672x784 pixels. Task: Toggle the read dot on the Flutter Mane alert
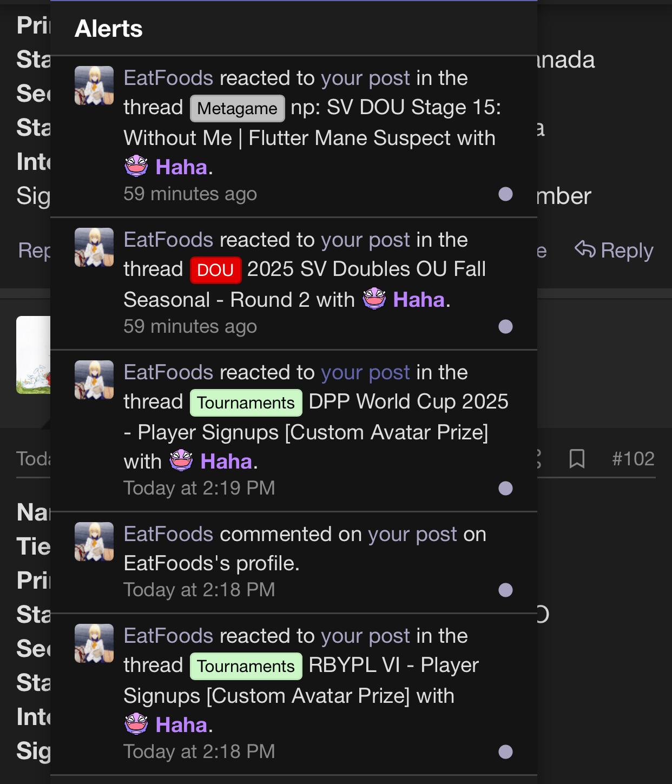[x=505, y=194]
